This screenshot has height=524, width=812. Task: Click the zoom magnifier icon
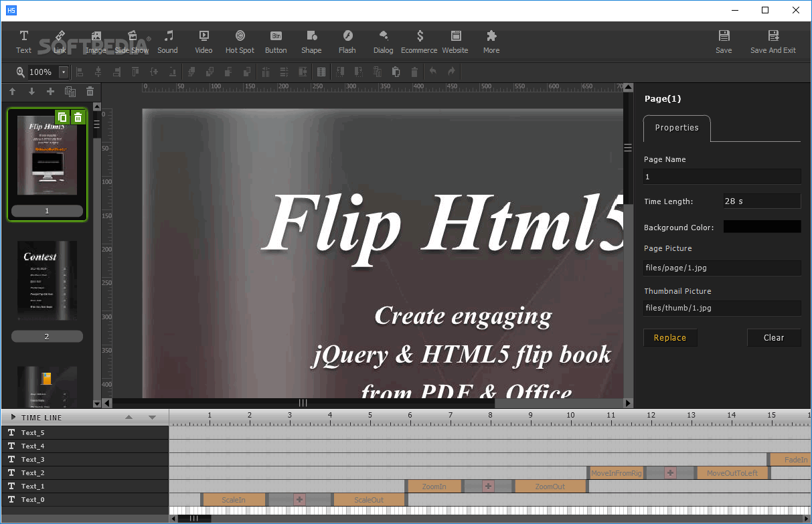(20, 72)
